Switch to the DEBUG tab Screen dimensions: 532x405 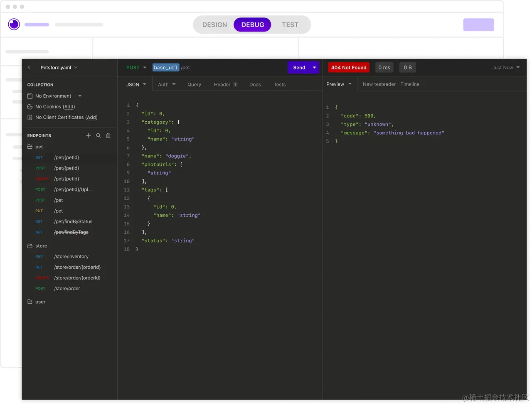point(253,25)
